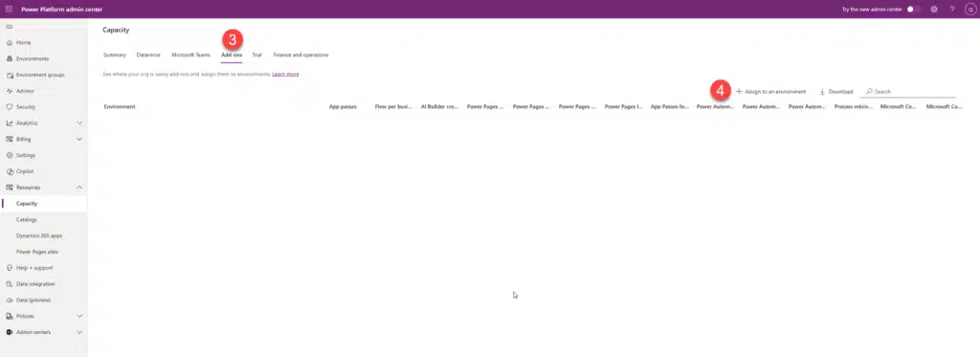Switch to the Microsoft Teams tab

[x=191, y=55]
